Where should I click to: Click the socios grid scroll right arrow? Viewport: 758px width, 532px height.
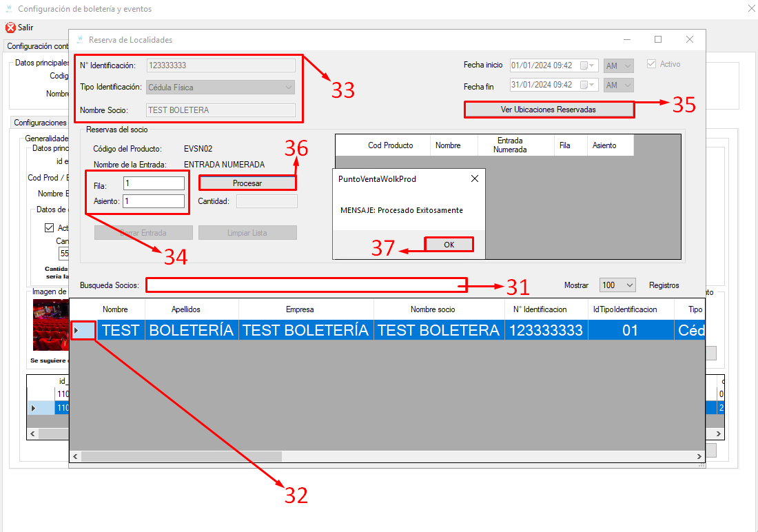coord(699,456)
